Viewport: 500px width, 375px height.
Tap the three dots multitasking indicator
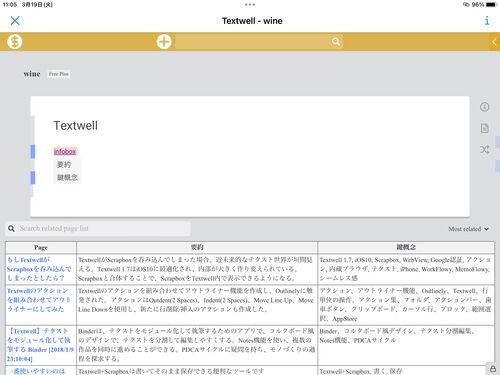click(x=250, y=5)
